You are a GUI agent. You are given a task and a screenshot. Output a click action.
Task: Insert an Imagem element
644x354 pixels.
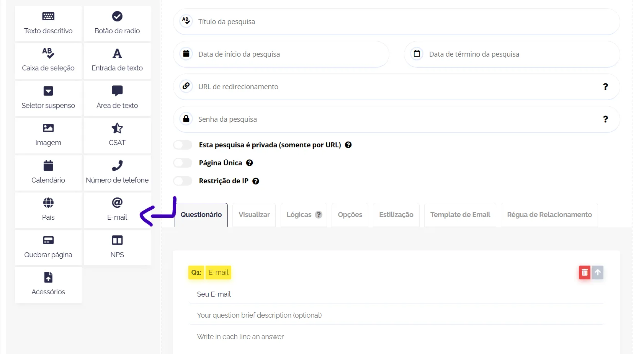point(48,135)
